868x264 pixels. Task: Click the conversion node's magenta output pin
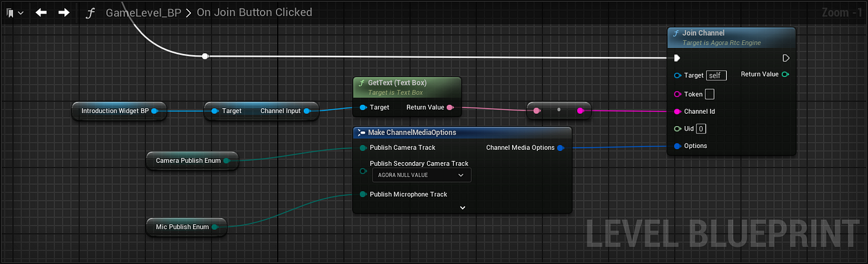coord(580,111)
